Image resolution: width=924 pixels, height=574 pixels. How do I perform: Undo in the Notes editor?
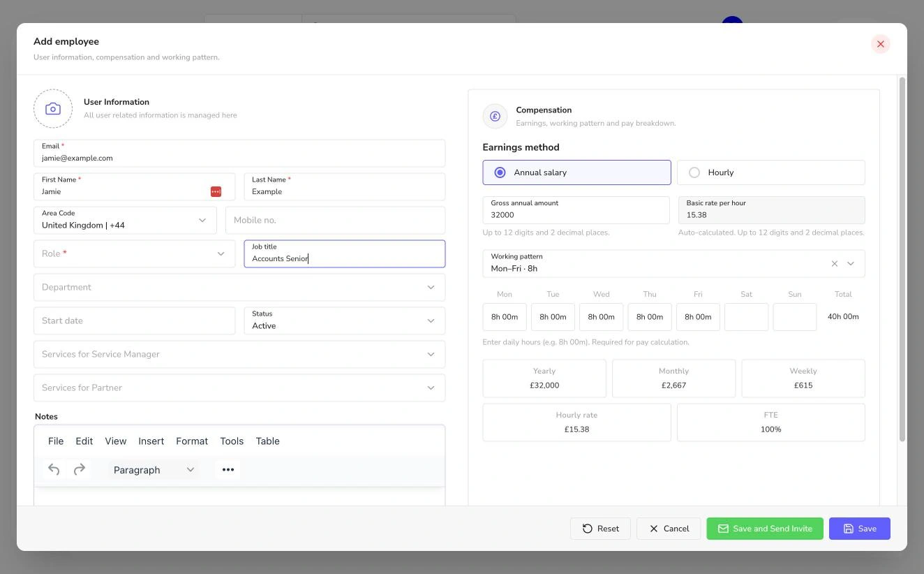click(x=54, y=469)
